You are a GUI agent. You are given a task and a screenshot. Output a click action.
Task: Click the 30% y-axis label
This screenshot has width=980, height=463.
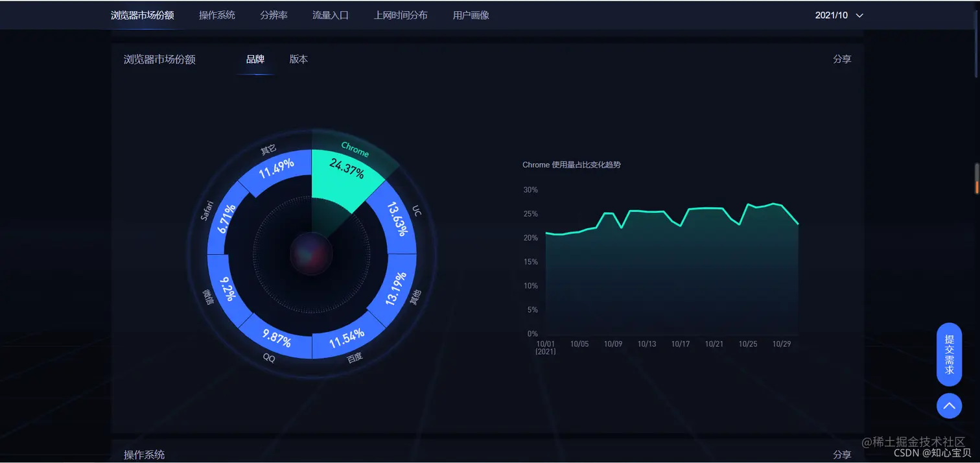coord(531,190)
